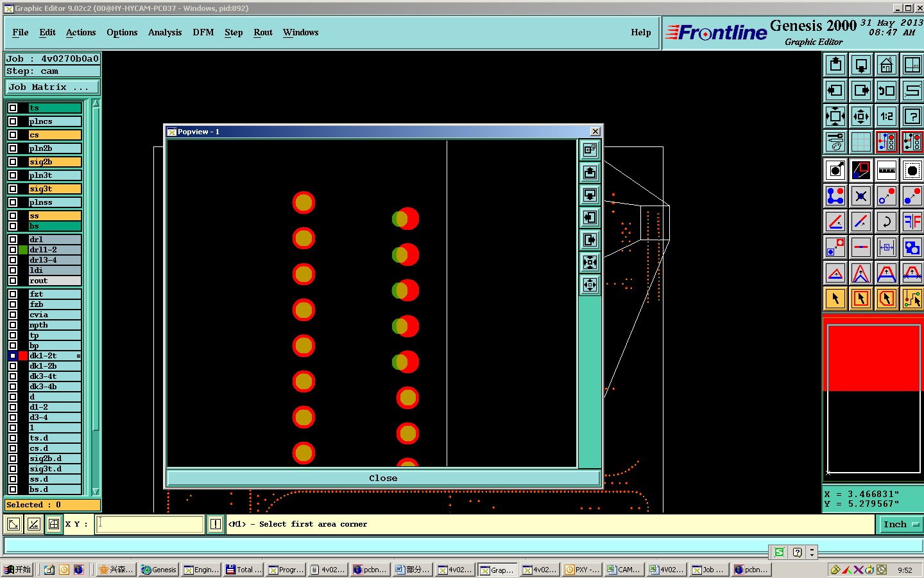Click Popview zoom in arrows icon
This screenshot has width=924, height=578.
[x=590, y=262]
